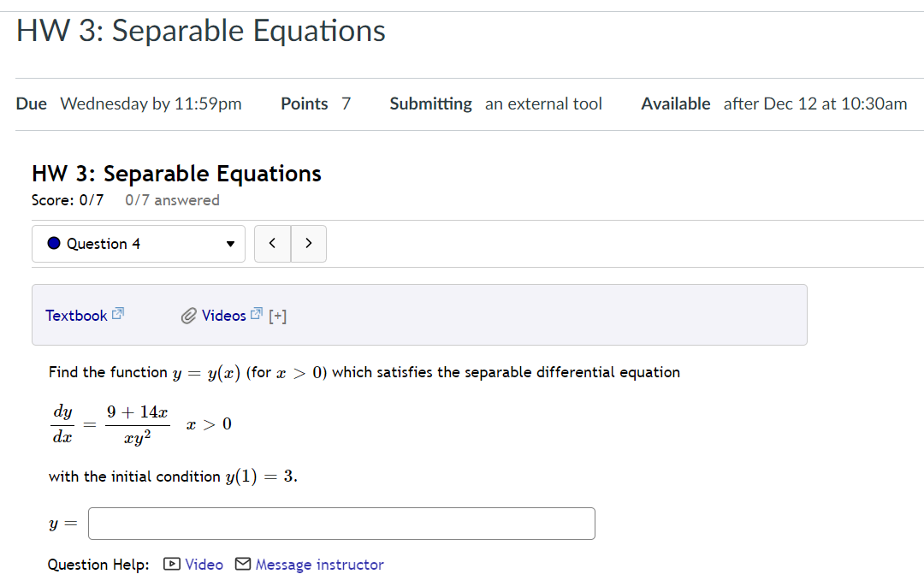This screenshot has width=924, height=586.
Task: Expand the [+] toggle next to Videos
Action: point(277,317)
